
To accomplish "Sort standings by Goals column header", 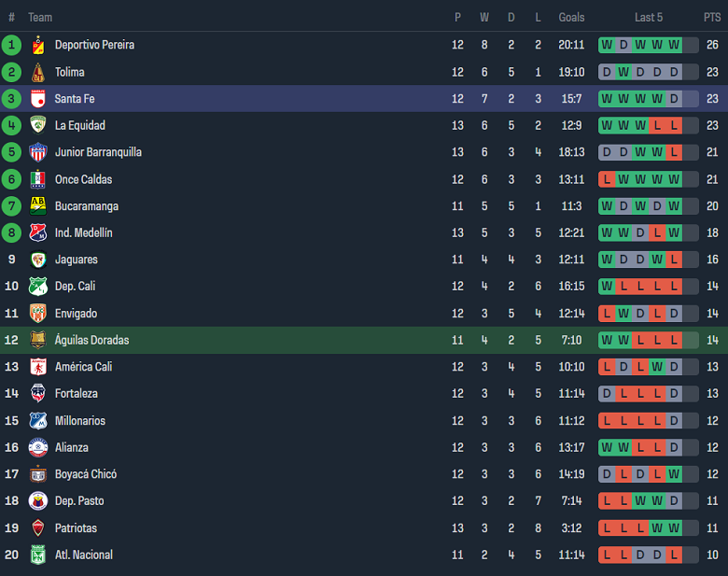I will pos(571,18).
